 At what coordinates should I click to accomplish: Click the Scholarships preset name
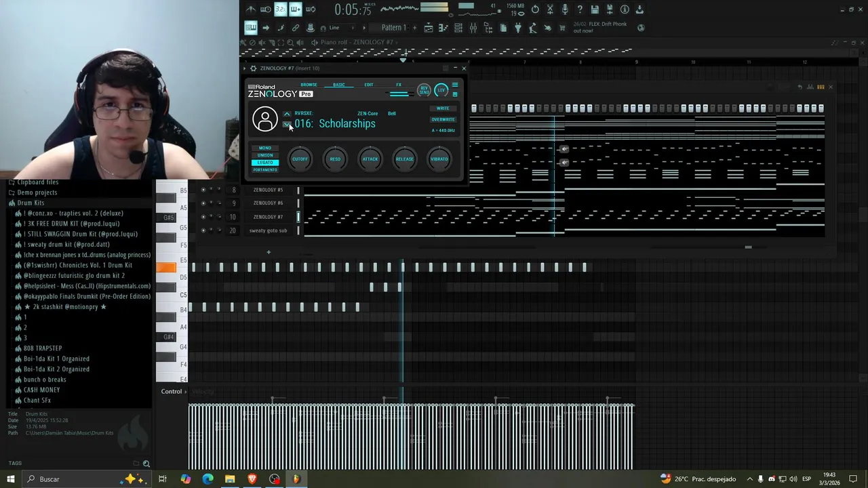347,123
